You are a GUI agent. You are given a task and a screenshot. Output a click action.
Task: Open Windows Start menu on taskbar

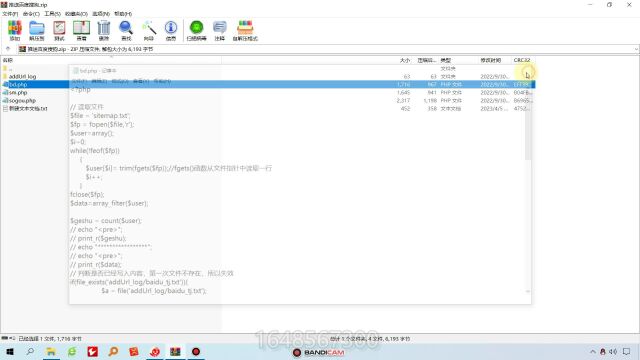[10, 351]
